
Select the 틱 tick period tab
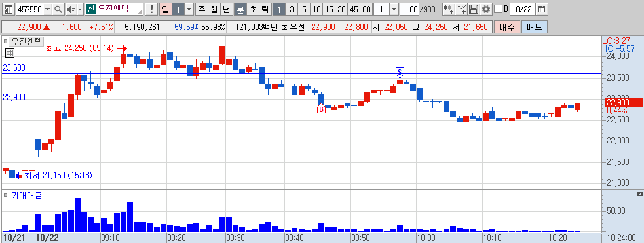click(x=265, y=9)
